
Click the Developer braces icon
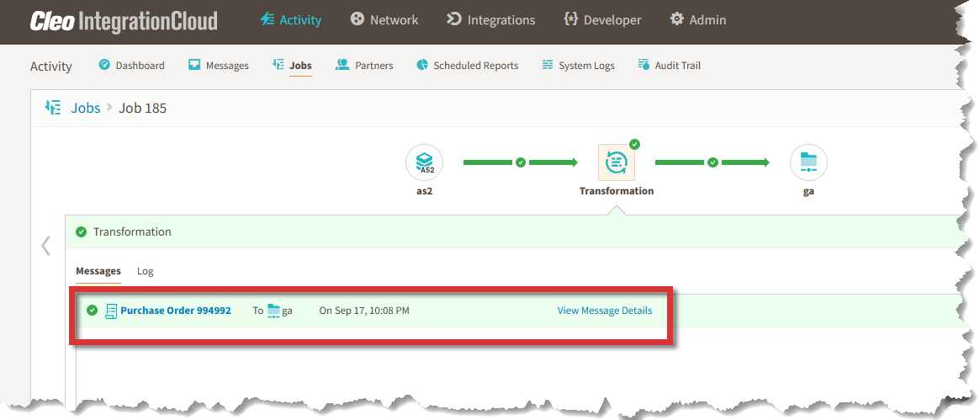[570, 19]
